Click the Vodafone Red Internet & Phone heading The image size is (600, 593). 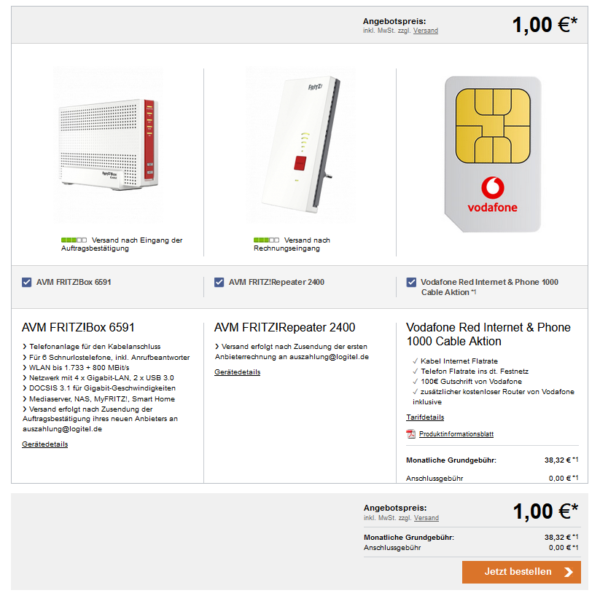(x=489, y=334)
